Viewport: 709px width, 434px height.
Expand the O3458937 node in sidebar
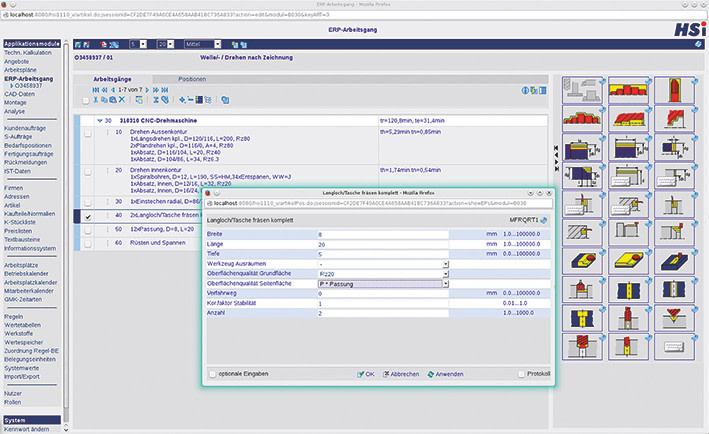click(11, 86)
